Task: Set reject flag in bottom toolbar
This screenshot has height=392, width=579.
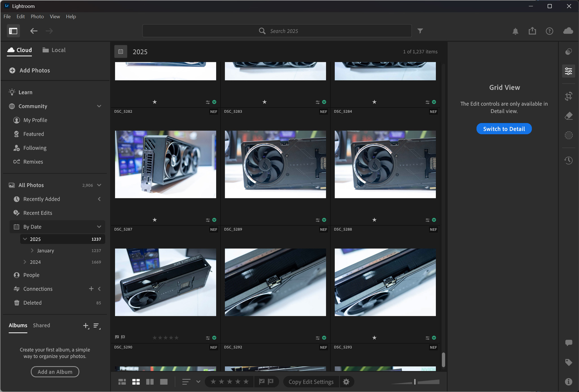Action: tap(271, 382)
